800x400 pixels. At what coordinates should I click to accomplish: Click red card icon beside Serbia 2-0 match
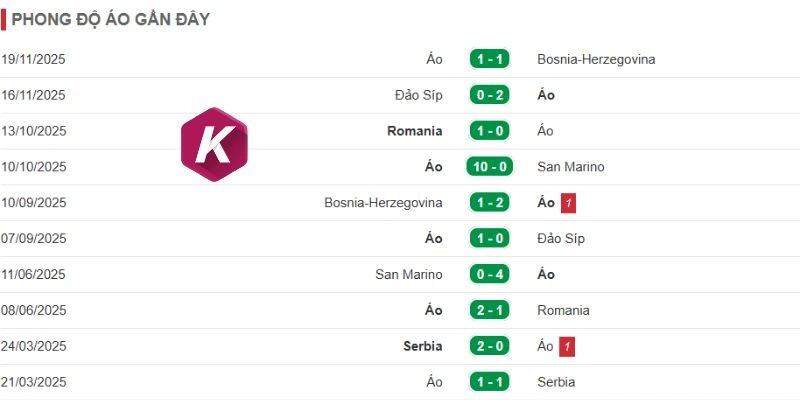tap(567, 347)
